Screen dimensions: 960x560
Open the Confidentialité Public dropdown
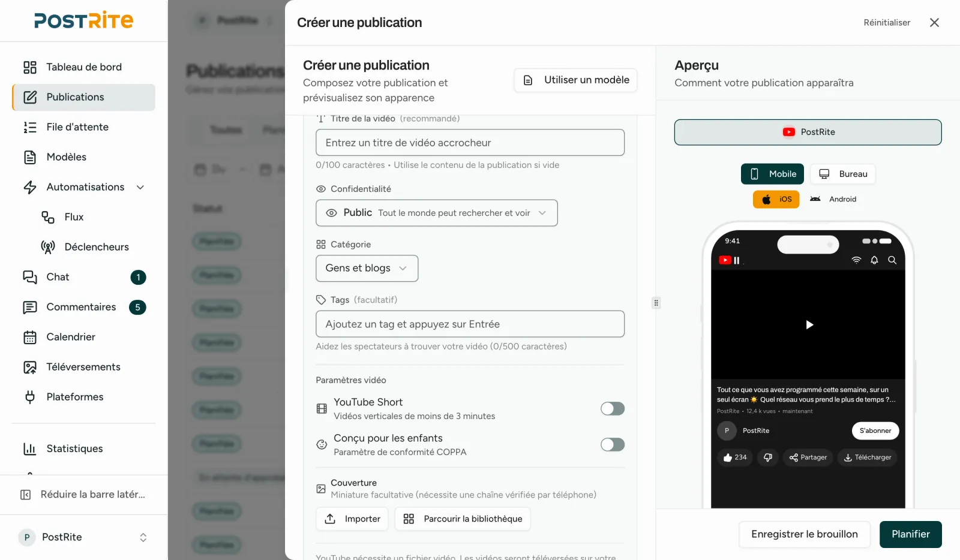click(437, 213)
